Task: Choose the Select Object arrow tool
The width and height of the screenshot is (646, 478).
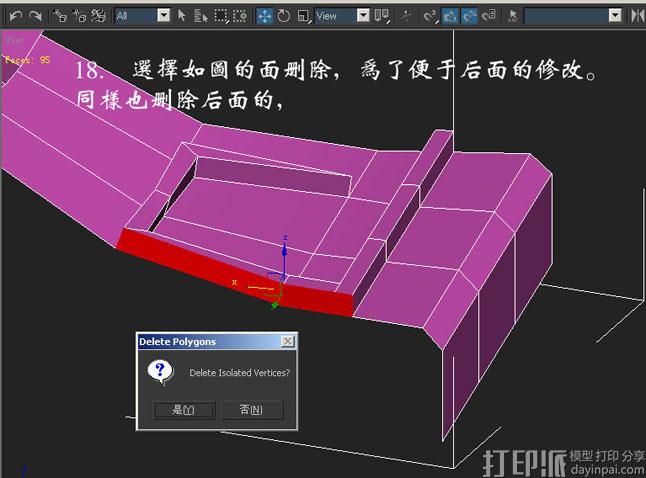Action: 182,16
